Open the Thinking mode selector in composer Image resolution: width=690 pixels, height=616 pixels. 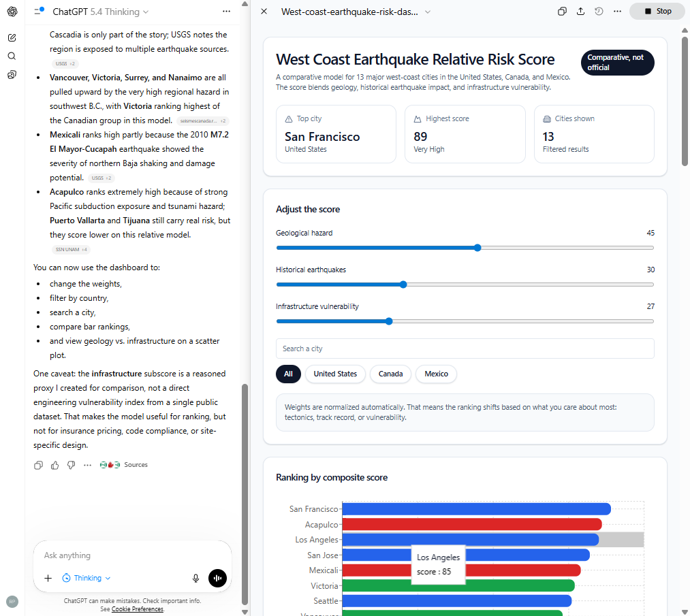pos(86,578)
